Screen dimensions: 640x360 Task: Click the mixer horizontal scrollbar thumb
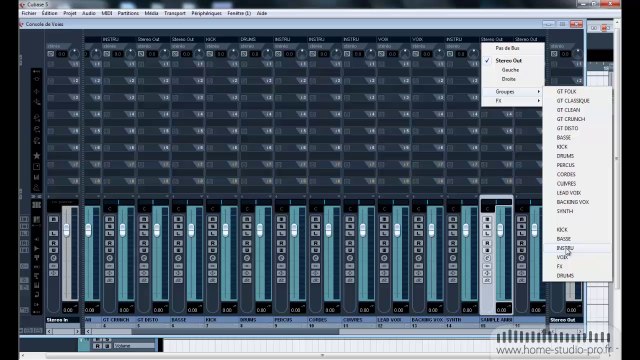pos(235,331)
